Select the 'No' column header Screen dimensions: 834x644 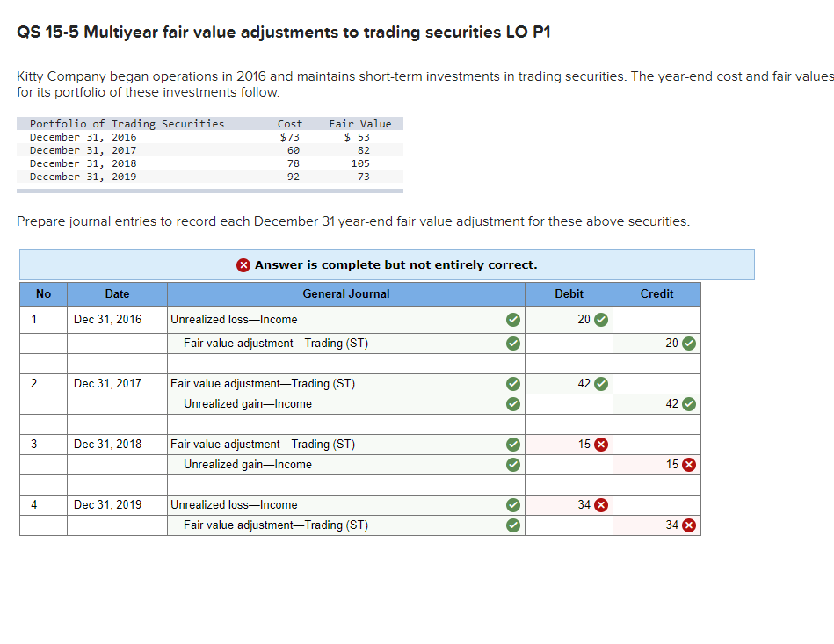pyautogui.click(x=44, y=294)
